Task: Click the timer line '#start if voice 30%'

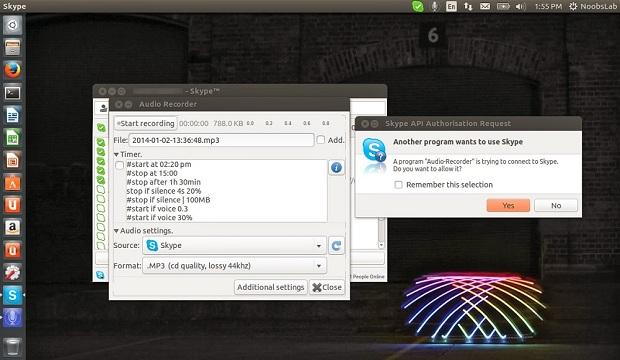Action: point(159,218)
